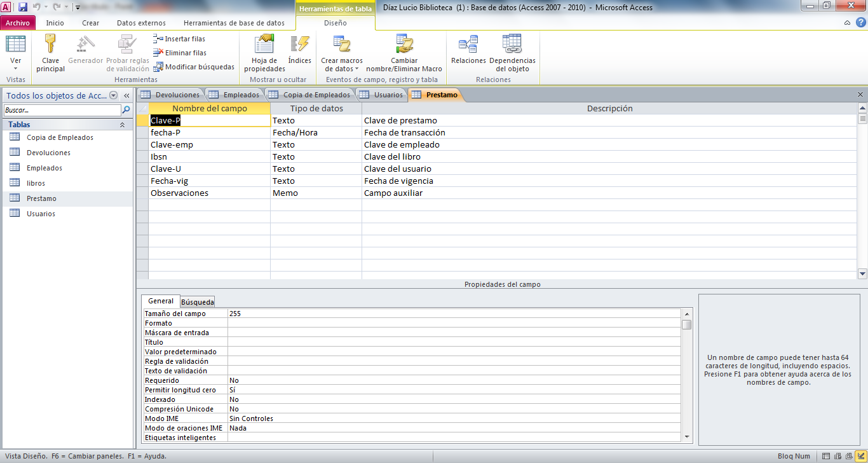
Task: Click Cambiar nombre/Eliminar Macro icon
Action: coord(404,46)
